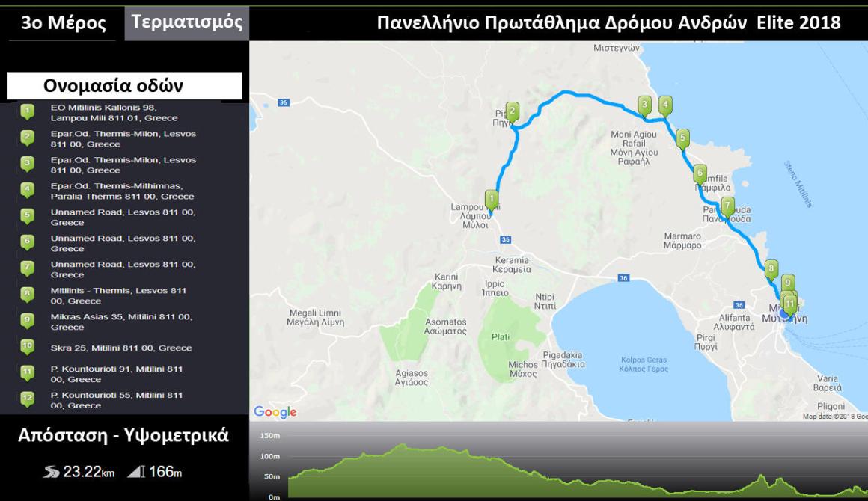Click map marker 2 on the route
The image size is (868, 501).
point(513,113)
